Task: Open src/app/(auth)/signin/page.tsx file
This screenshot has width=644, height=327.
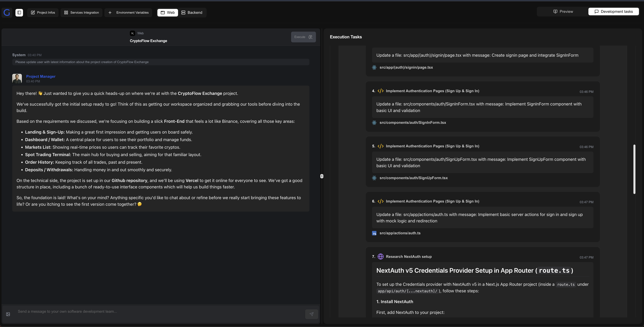Action: click(406, 67)
